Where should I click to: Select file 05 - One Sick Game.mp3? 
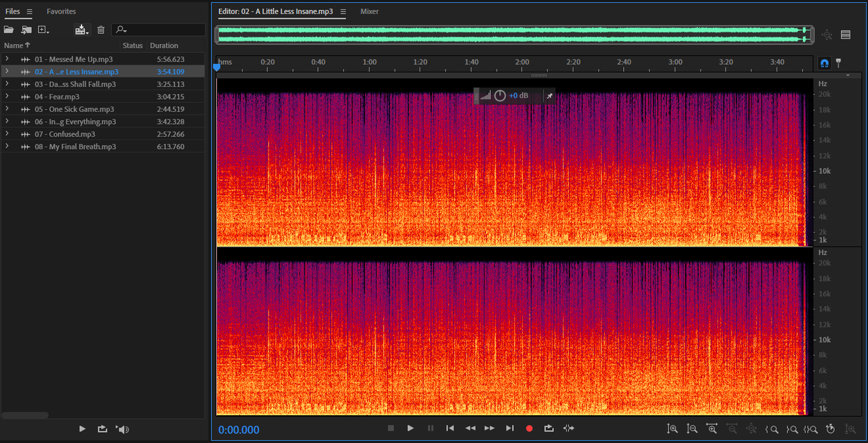[x=74, y=109]
